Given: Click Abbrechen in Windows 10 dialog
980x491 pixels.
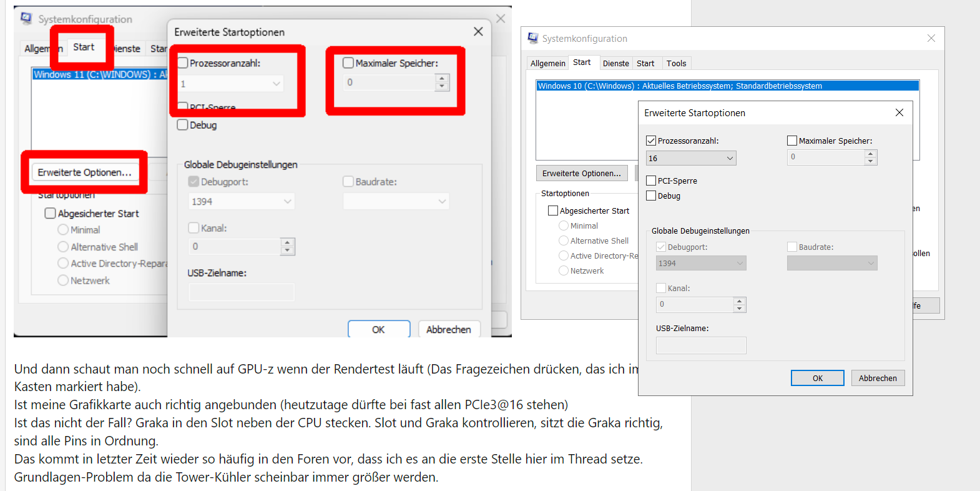Looking at the screenshot, I should [878, 378].
